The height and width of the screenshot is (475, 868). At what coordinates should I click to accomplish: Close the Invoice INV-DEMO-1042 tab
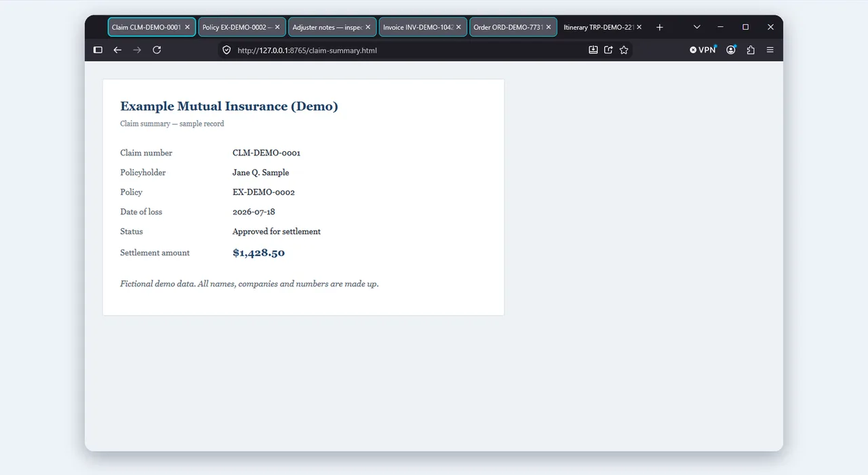point(458,27)
